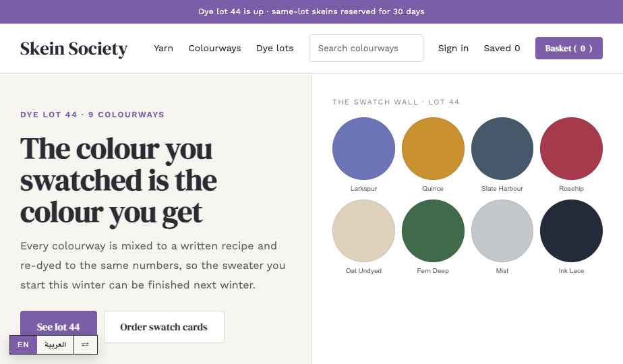The height and width of the screenshot is (364, 623).
Task: Click the headline 'The colour you swatched'
Action: 119,181
